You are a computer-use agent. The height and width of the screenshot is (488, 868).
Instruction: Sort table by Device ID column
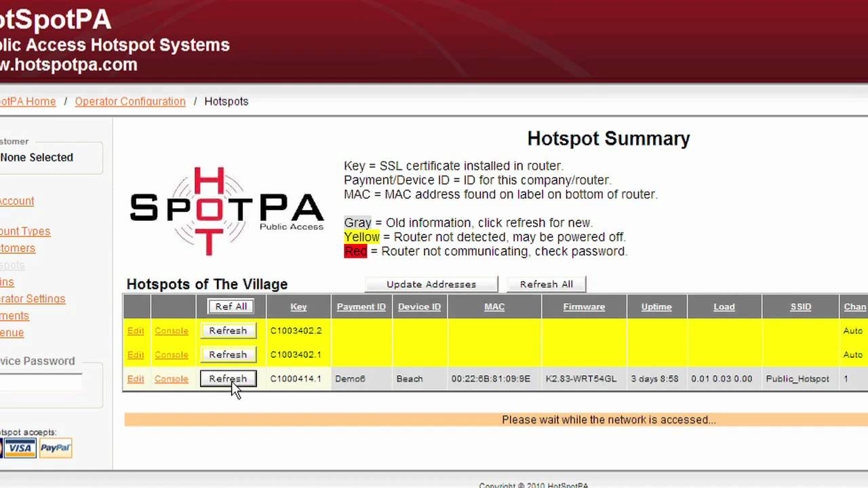pyautogui.click(x=419, y=306)
